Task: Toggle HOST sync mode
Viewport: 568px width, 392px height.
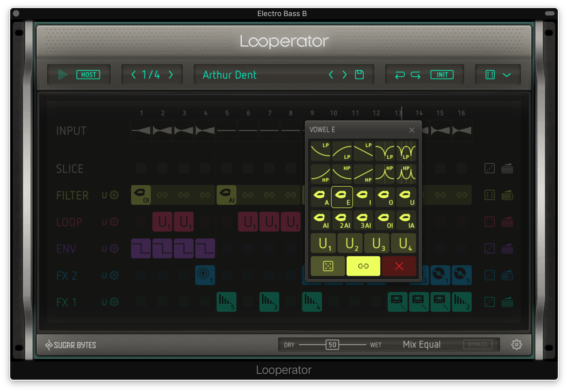Action: pyautogui.click(x=88, y=75)
